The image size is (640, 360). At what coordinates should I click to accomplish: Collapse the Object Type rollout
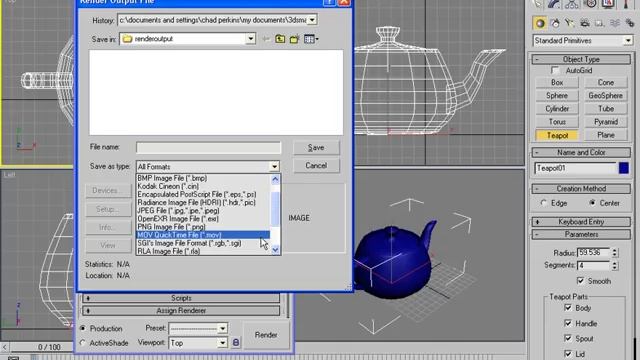tap(581, 59)
